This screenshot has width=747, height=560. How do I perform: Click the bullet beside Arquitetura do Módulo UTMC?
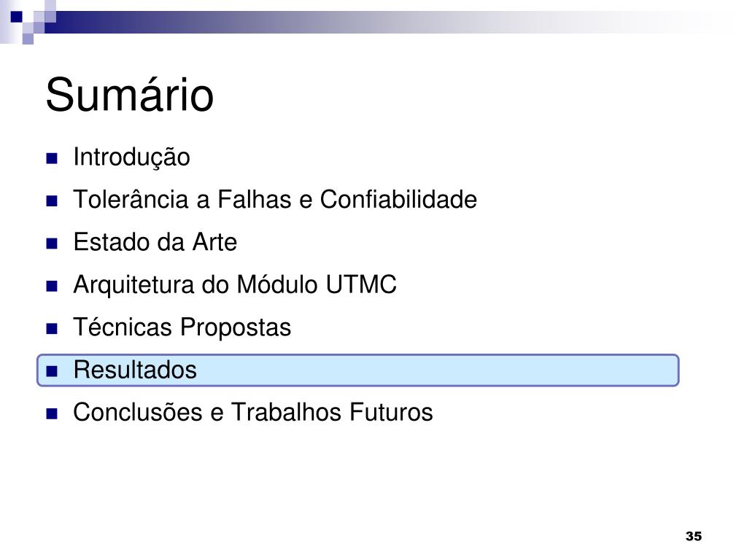(52, 286)
